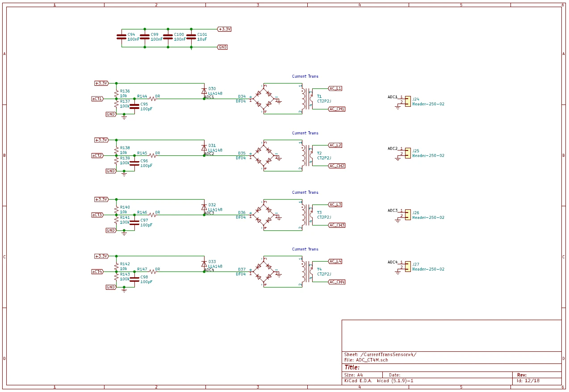Click the aCT3 global label

pos(97,215)
